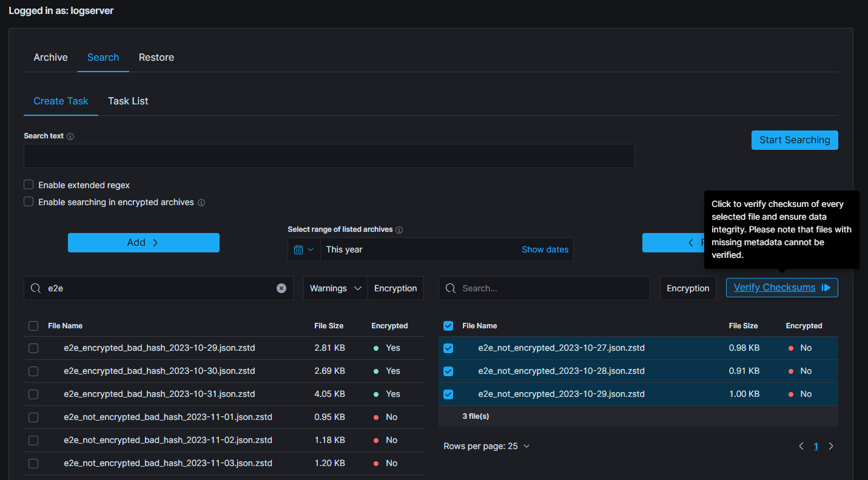Focus the Search text input field
868x480 pixels.
click(329, 156)
